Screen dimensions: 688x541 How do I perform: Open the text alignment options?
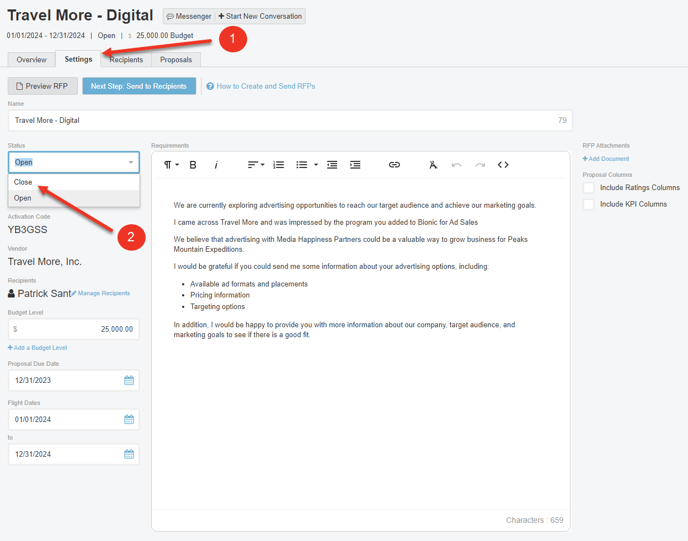[256, 165]
